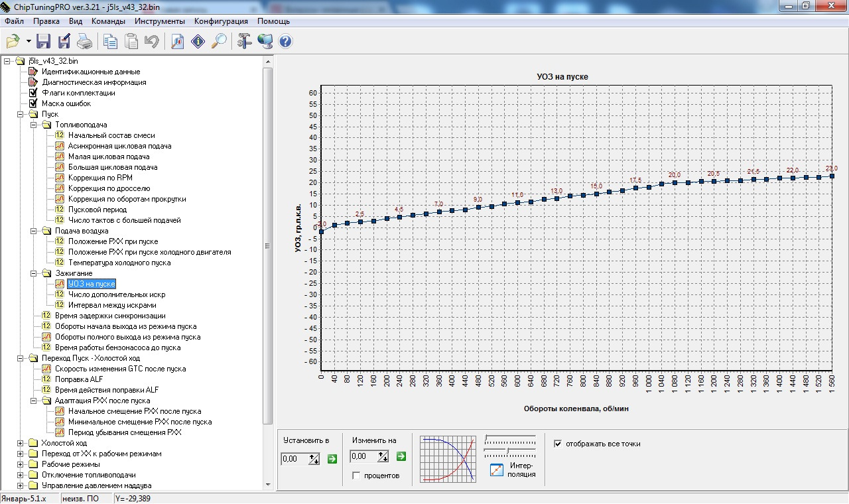
Task: Click the blue diamond info icon
Action: coord(198,41)
